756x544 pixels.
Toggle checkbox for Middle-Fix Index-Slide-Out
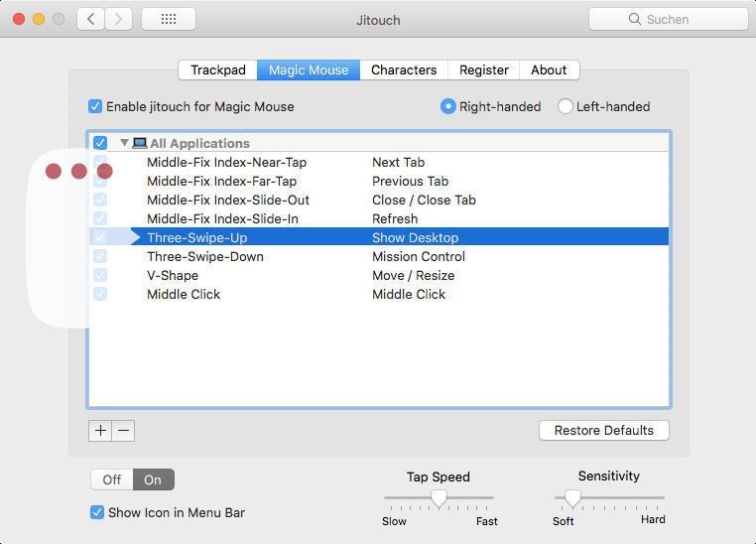pyautogui.click(x=100, y=200)
